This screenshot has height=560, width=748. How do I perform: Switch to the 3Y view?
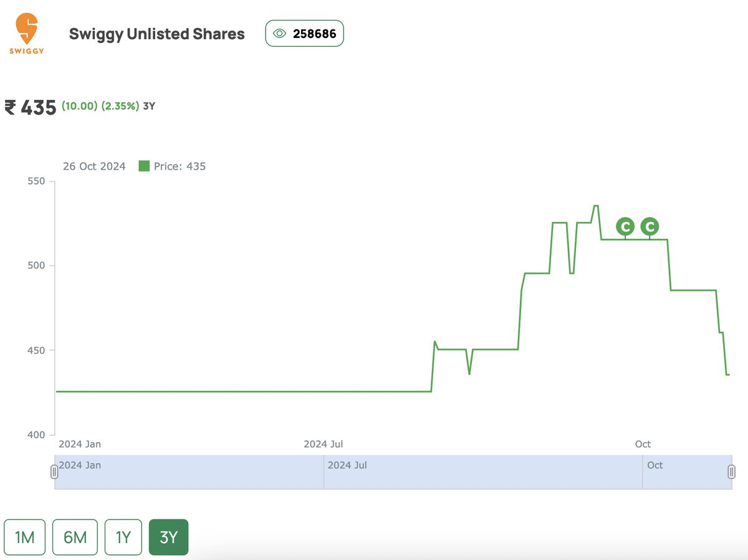168,536
